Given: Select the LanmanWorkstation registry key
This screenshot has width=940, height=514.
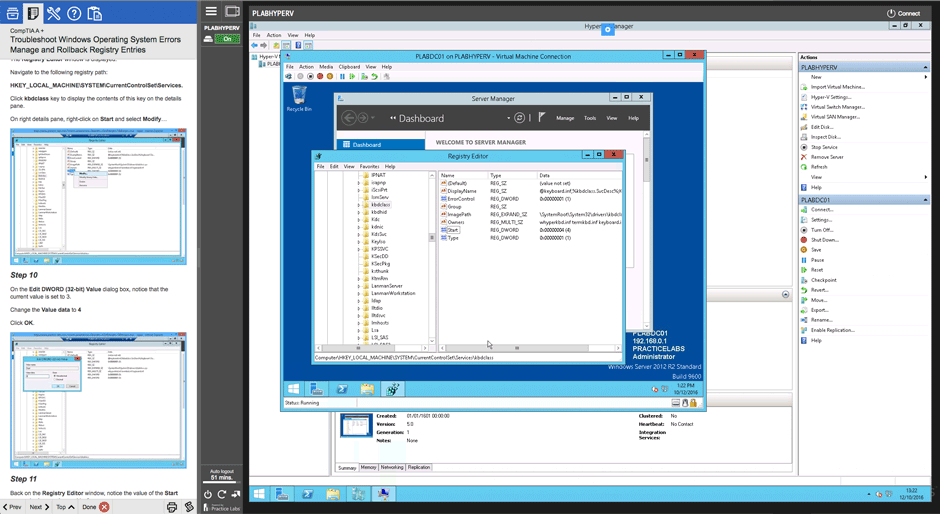Looking at the screenshot, I should pyautogui.click(x=393, y=293).
